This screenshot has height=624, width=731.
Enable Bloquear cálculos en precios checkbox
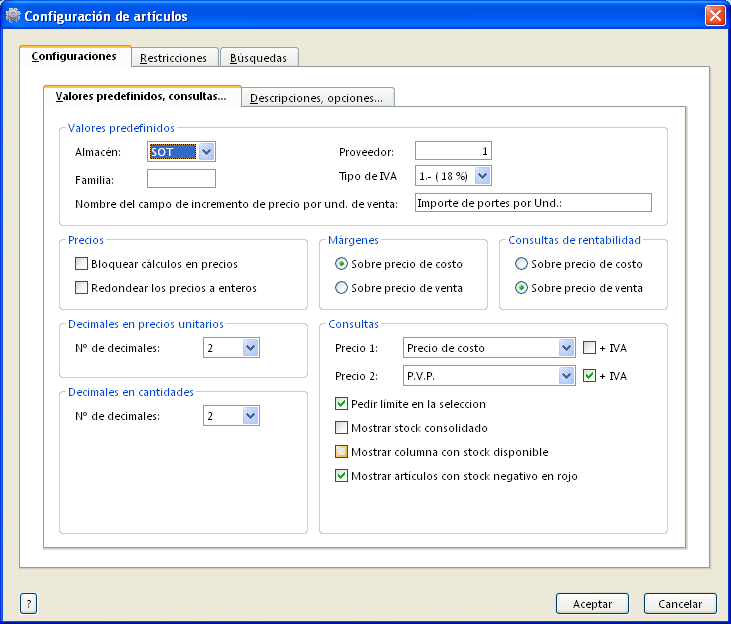pyautogui.click(x=82, y=264)
